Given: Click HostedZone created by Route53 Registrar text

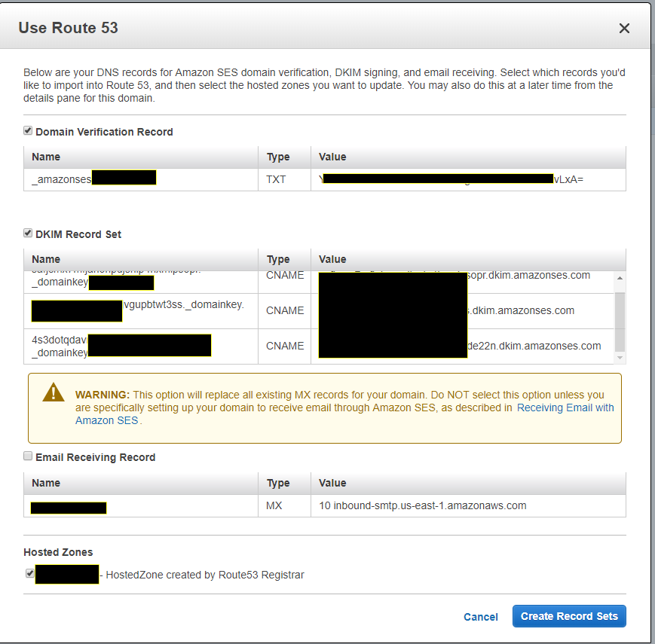Looking at the screenshot, I should pos(205,575).
